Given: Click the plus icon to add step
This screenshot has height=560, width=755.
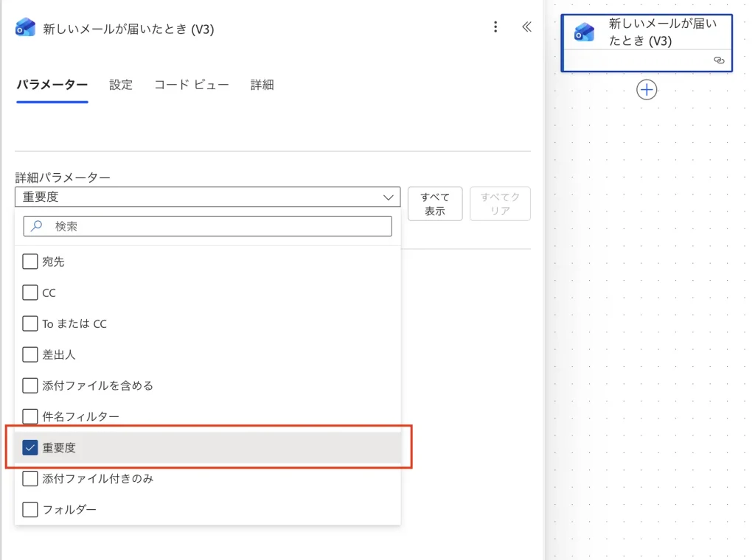Looking at the screenshot, I should 647,90.
